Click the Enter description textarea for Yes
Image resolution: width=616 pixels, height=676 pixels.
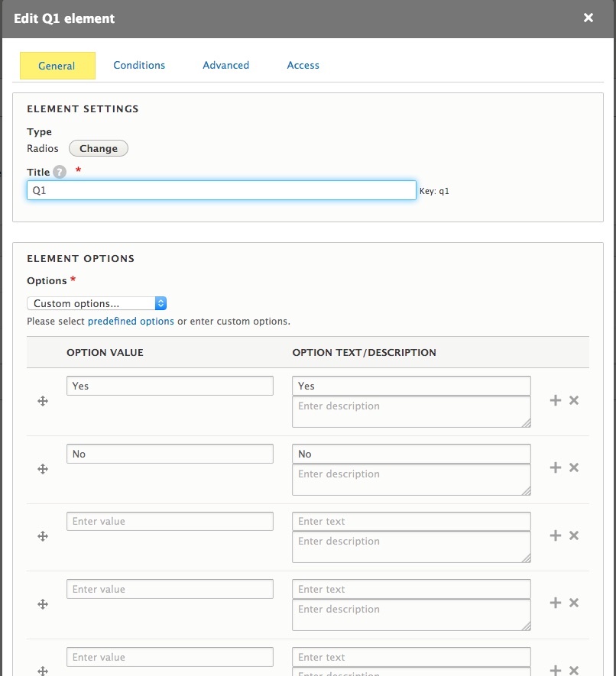(x=410, y=410)
